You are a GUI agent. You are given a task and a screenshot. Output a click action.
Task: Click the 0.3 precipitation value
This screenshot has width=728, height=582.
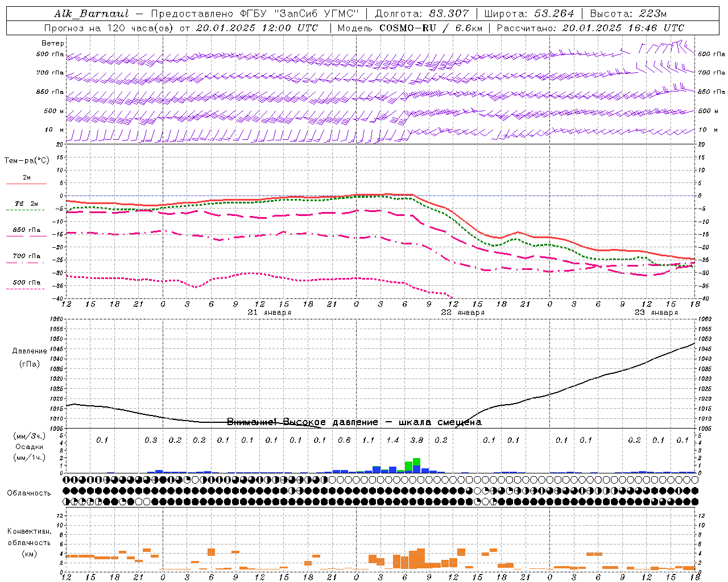(151, 440)
